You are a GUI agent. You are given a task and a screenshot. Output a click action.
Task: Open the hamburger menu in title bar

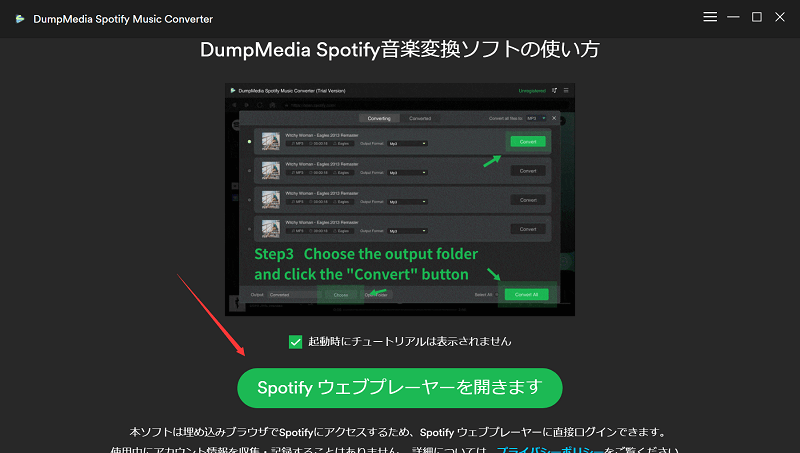pos(710,17)
